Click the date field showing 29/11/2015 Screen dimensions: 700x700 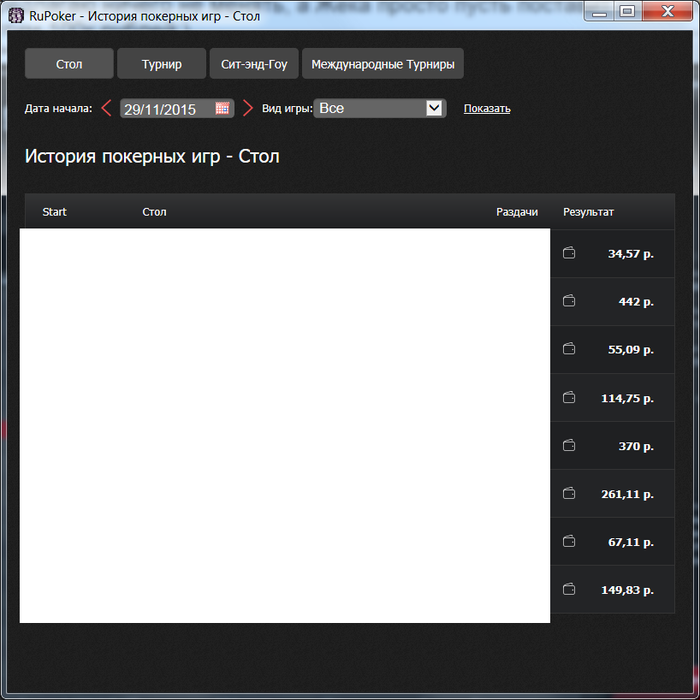(177, 108)
